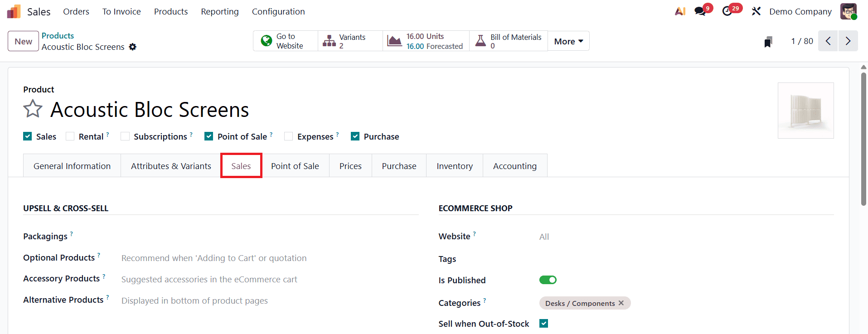Click the favorite star next to product name

pos(33,109)
